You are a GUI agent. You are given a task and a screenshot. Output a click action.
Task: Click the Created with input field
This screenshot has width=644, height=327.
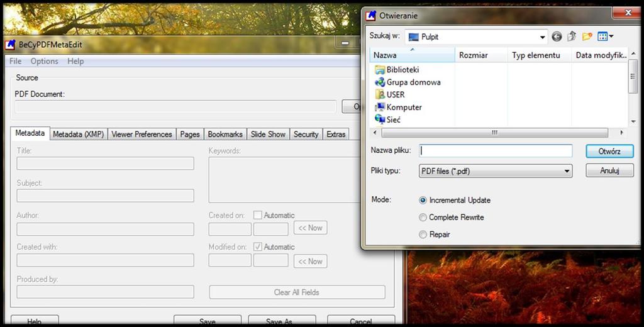pyautogui.click(x=105, y=260)
